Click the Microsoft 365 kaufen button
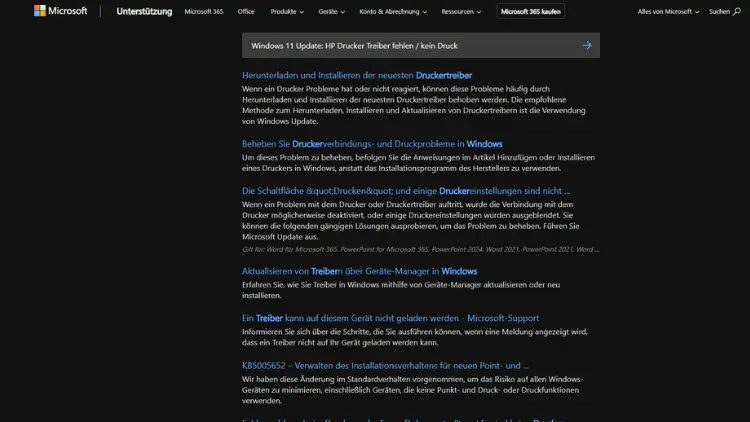Screen dimensions: 750x422 530,11
